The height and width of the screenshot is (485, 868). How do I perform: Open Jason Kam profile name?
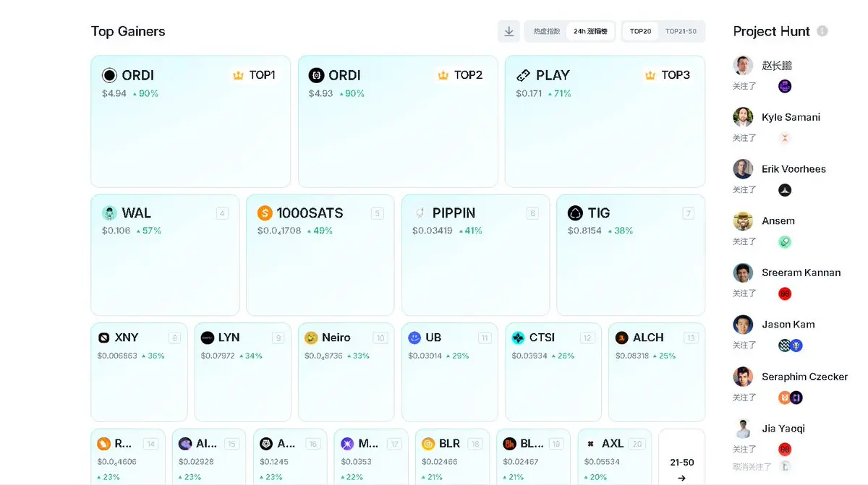[788, 325]
